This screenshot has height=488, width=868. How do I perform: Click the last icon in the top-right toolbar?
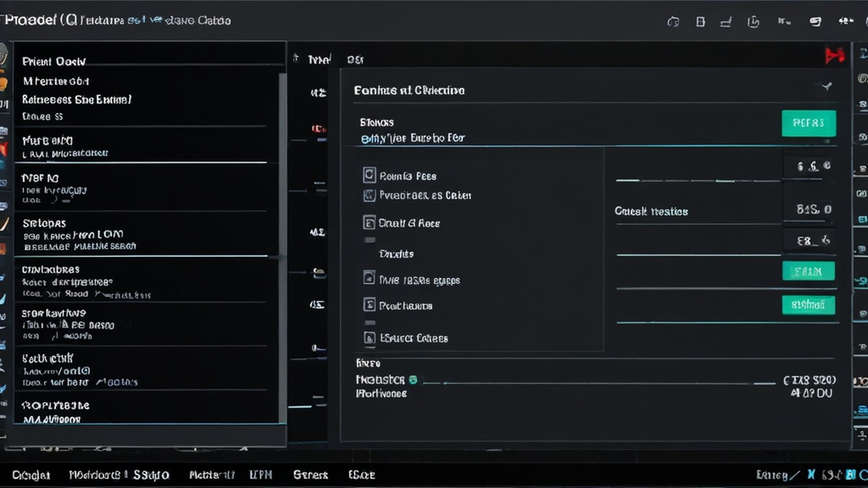(x=846, y=22)
